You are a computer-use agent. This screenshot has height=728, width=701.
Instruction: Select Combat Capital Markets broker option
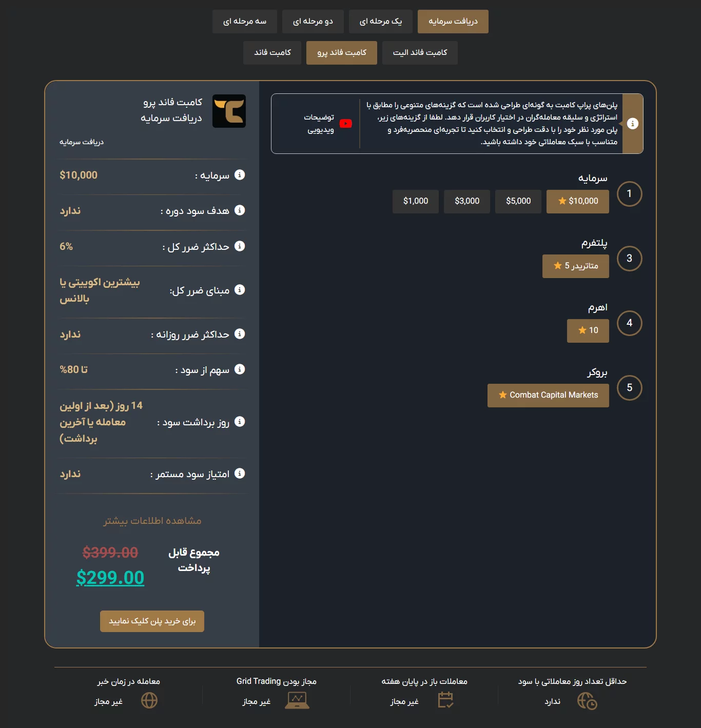pos(548,396)
